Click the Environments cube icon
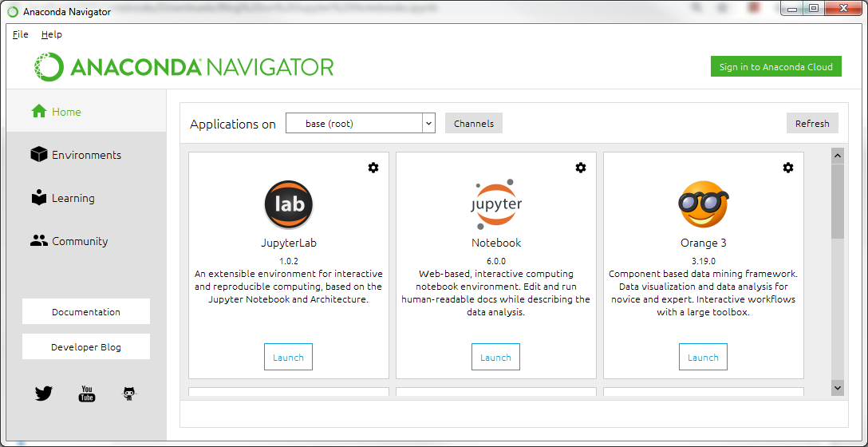868x447 pixels. click(39, 155)
